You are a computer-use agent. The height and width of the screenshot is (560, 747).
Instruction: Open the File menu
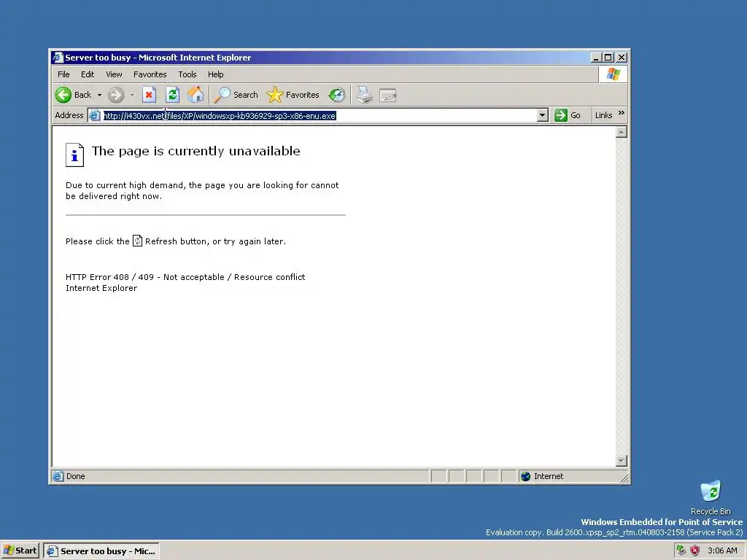pos(63,74)
